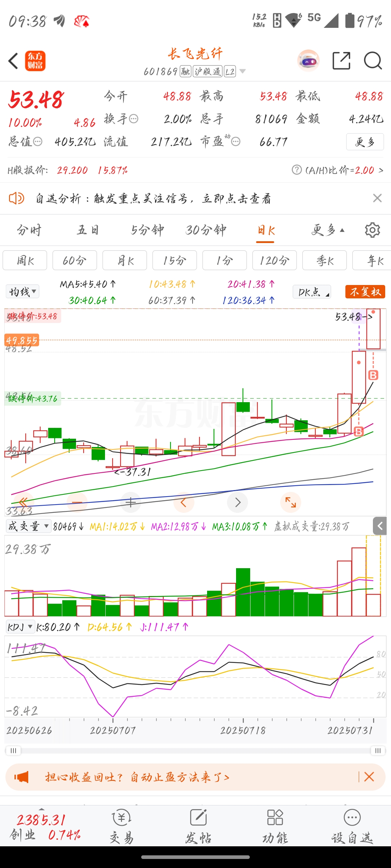Move chart cursor right one bar
391x868 pixels.
click(237, 502)
